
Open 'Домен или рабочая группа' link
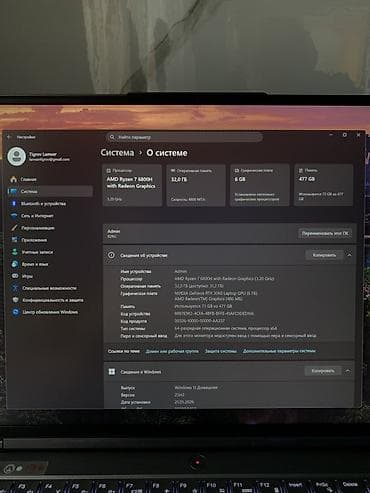tap(172, 351)
